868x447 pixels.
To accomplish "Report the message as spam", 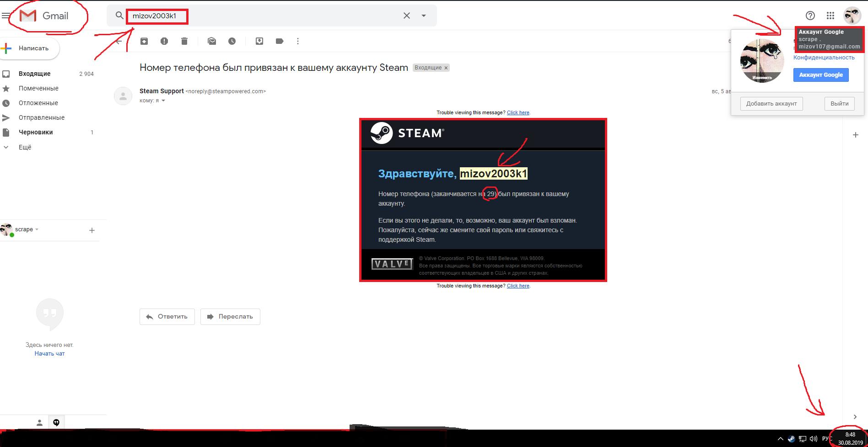I will 164,41.
